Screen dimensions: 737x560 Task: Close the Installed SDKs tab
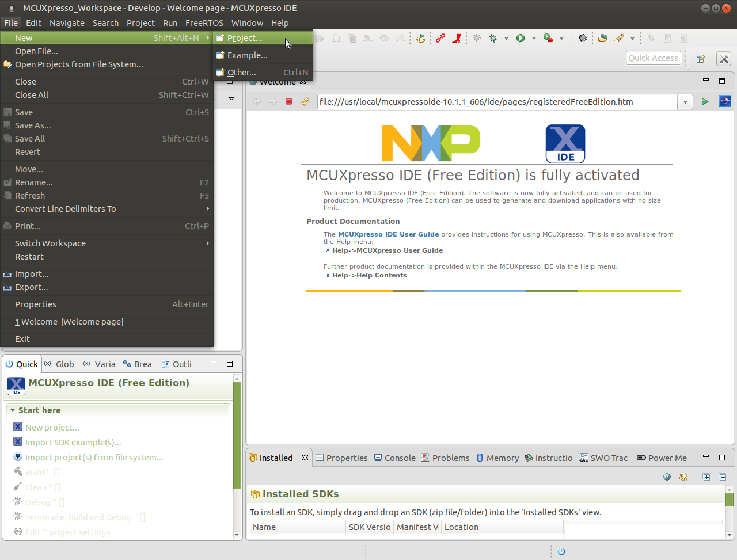(x=305, y=458)
